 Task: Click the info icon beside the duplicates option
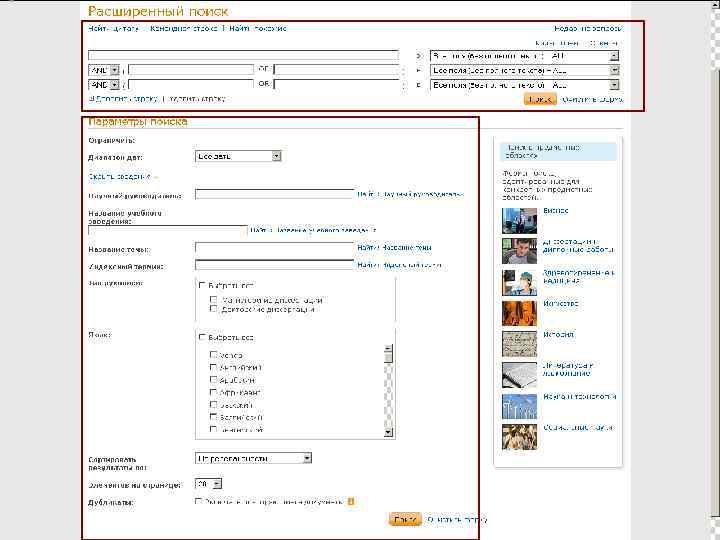click(x=351, y=501)
